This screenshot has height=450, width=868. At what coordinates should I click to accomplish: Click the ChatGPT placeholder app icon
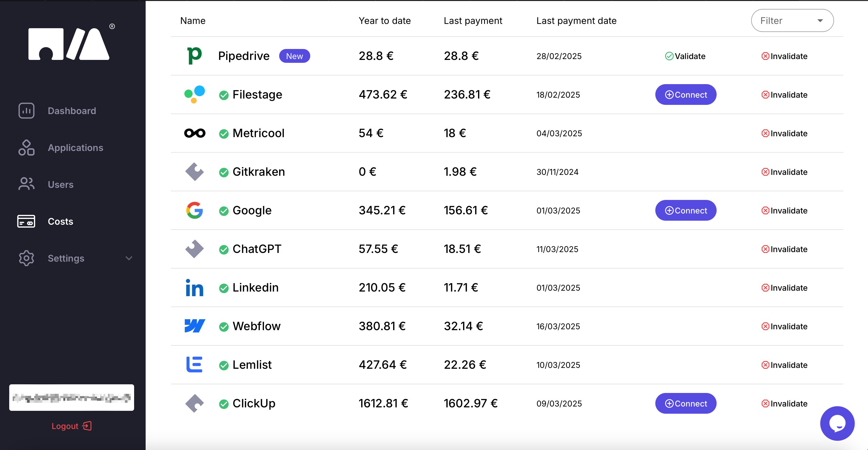[x=195, y=249]
